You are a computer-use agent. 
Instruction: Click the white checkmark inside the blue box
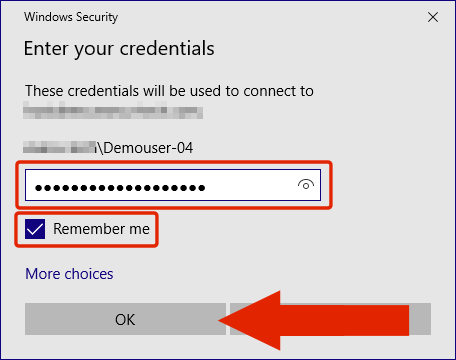point(35,229)
